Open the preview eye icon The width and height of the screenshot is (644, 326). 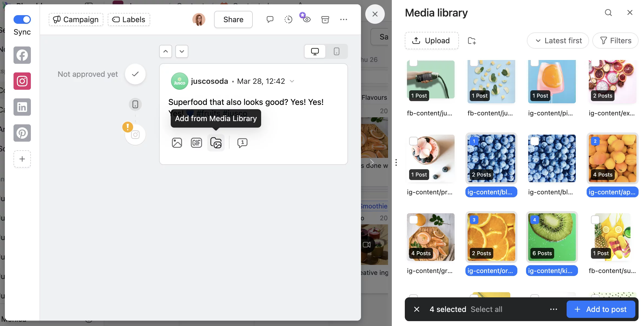click(x=307, y=19)
